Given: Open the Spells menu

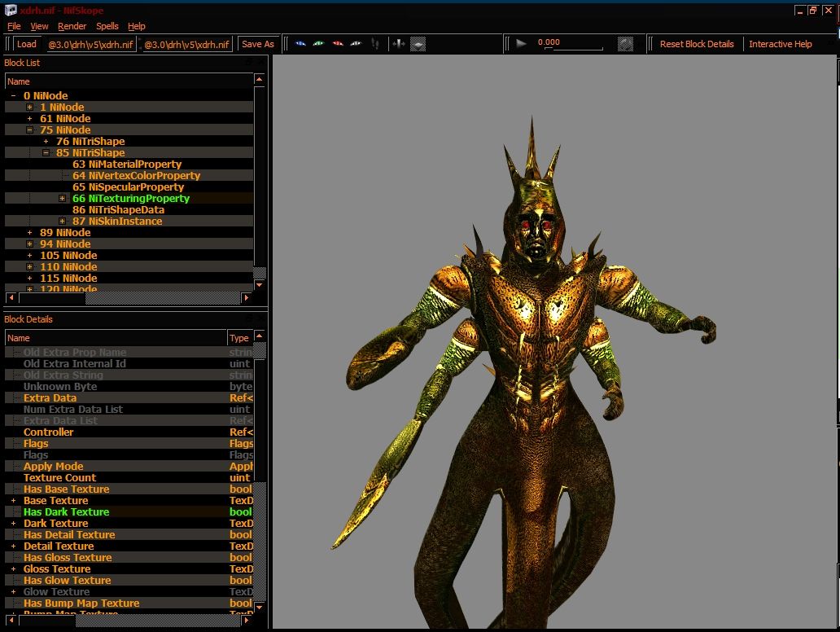Looking at the screenshot, I should click(107, 26).
